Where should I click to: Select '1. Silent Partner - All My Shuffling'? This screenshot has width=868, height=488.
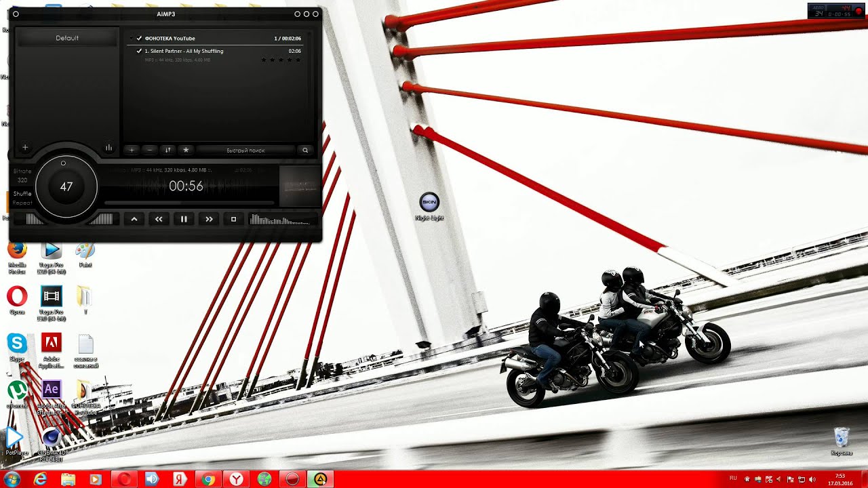click(x=184, y=51)
